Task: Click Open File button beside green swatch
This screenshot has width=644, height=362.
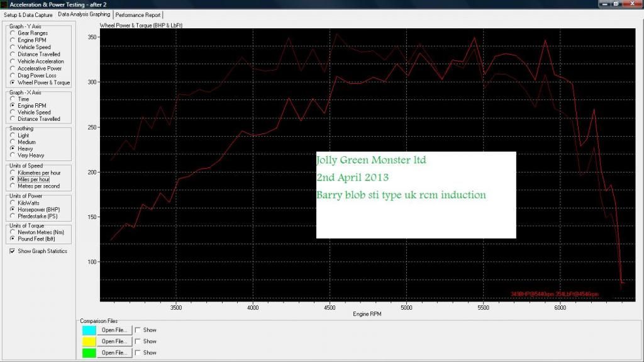Action: tap(114, 353)
